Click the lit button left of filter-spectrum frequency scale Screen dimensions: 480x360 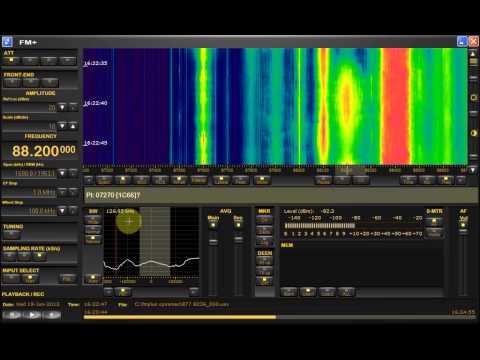click(x=93, y=279)
